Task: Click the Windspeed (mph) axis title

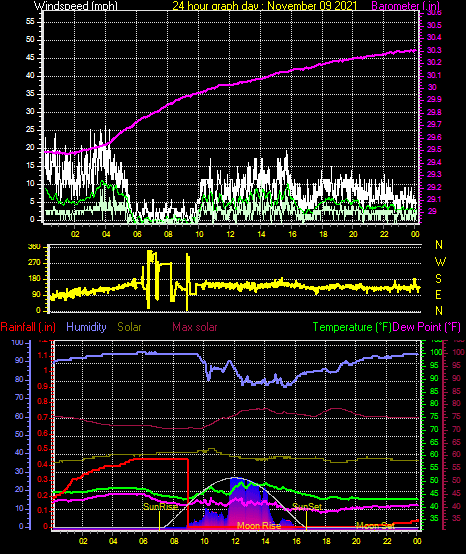Action: coord(76,6)
